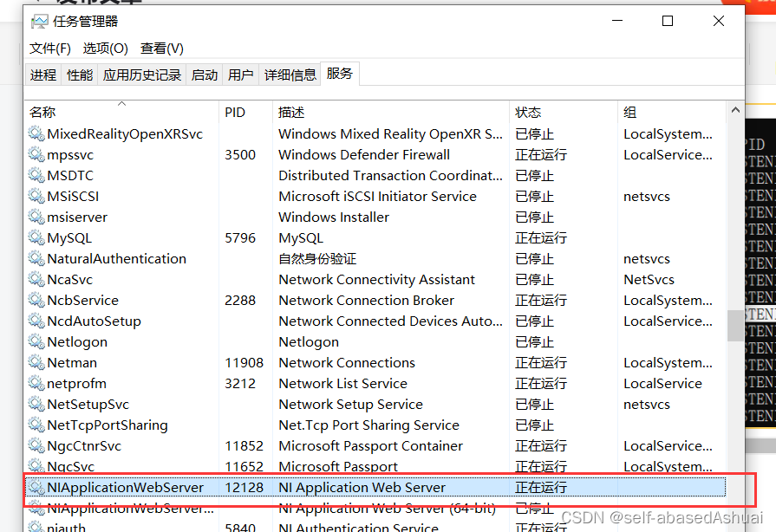Select the NgcCtnrSvc service name
The width and height of the screenshot is (776, 532).
[x=84, y=445]
